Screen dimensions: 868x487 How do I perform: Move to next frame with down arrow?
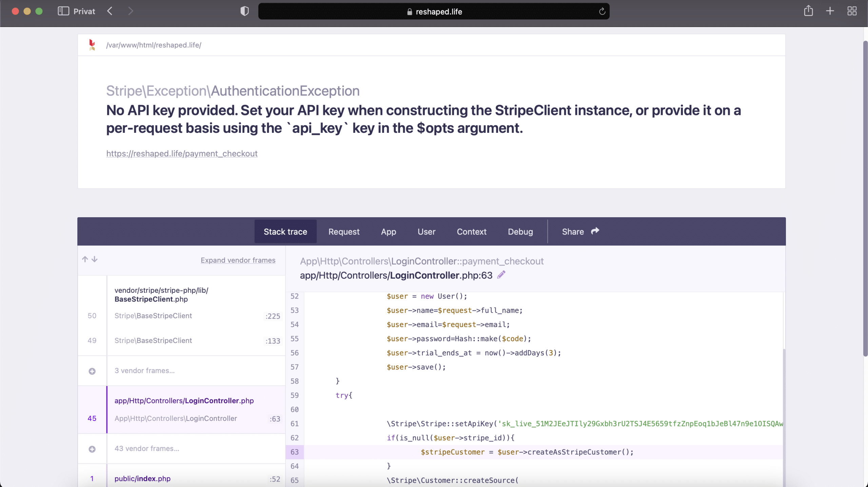(95, 259)
